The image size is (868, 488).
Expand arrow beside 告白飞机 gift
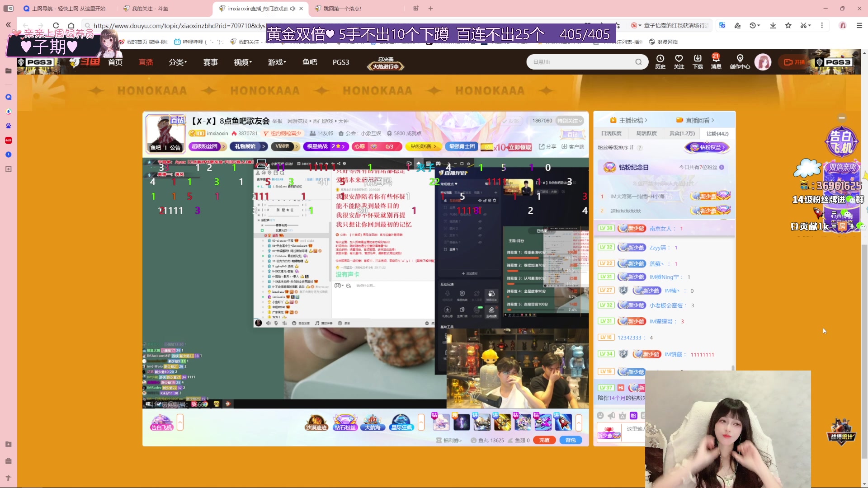[x=180, y=422]
